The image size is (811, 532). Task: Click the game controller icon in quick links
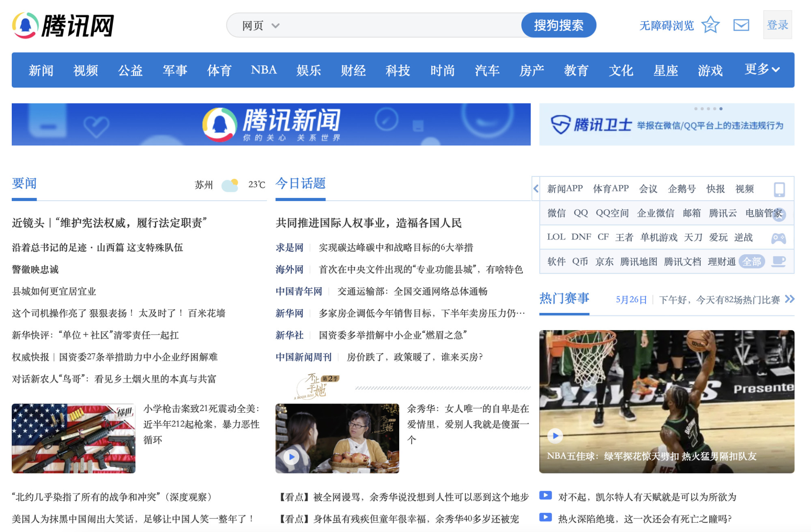[x=779, y=238]
